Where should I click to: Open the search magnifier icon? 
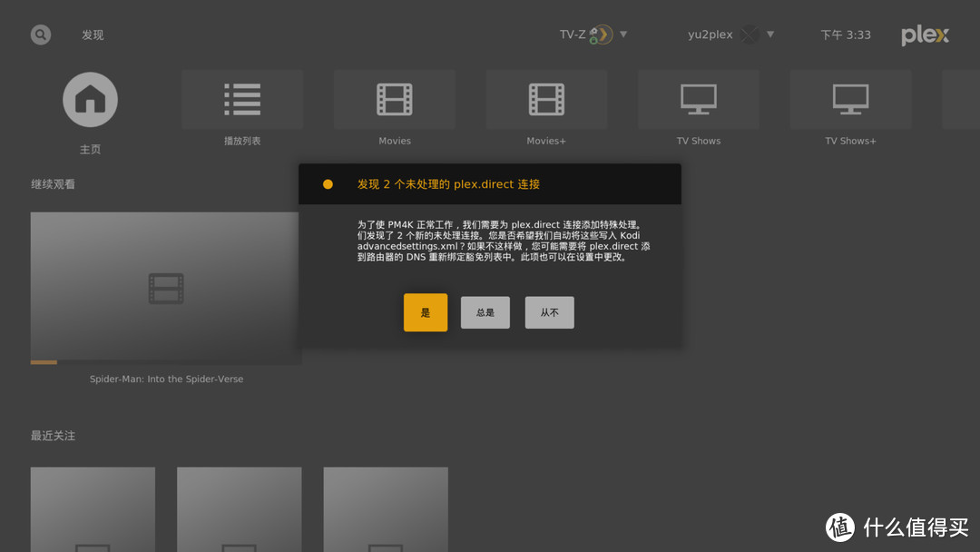40,34
